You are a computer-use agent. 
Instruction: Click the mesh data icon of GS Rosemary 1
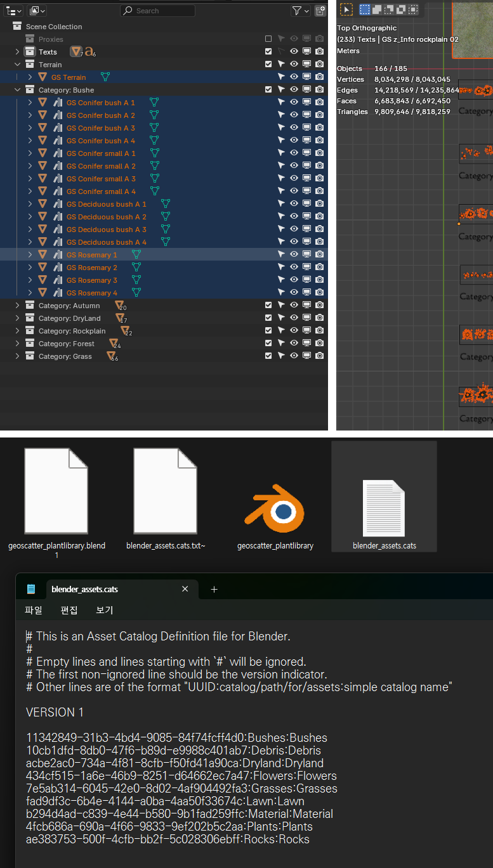(x=136, y=255)
